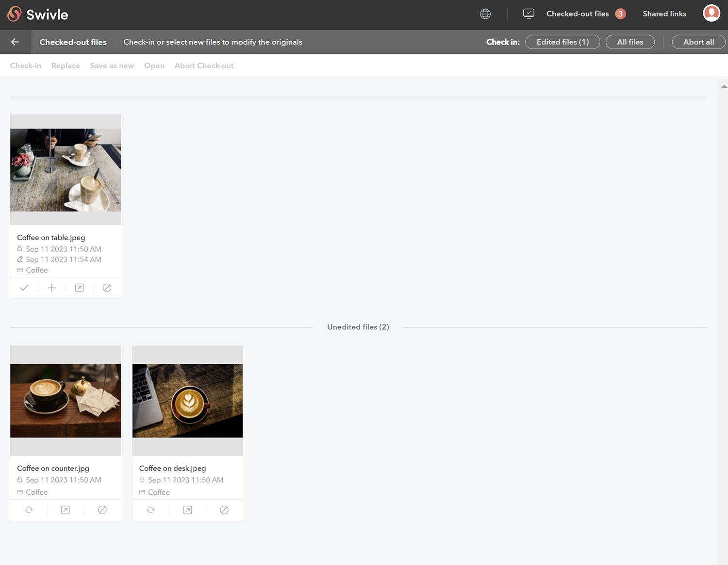728x565 pixels.
Task: Switch to Shared links
Action: [664, 14]
